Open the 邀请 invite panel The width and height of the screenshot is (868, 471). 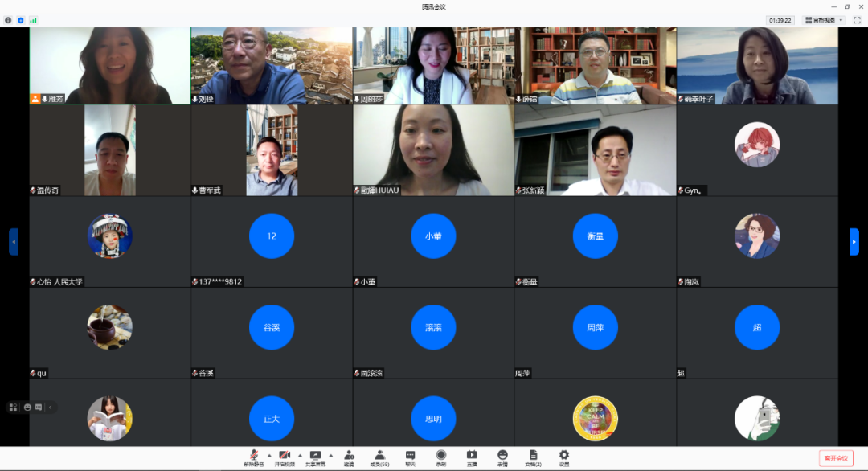[x=349, y=458]
